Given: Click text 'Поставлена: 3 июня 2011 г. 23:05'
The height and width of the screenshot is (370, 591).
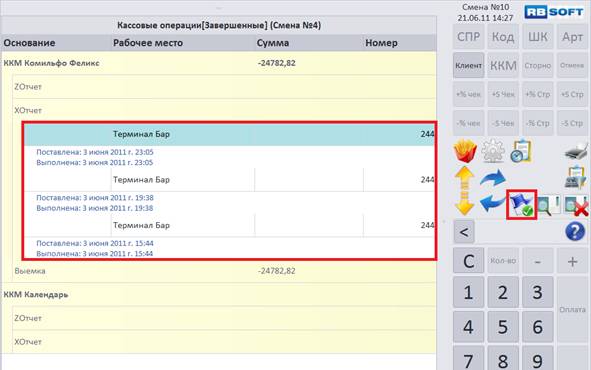Looking at the screenshot, I should [95, 152].
